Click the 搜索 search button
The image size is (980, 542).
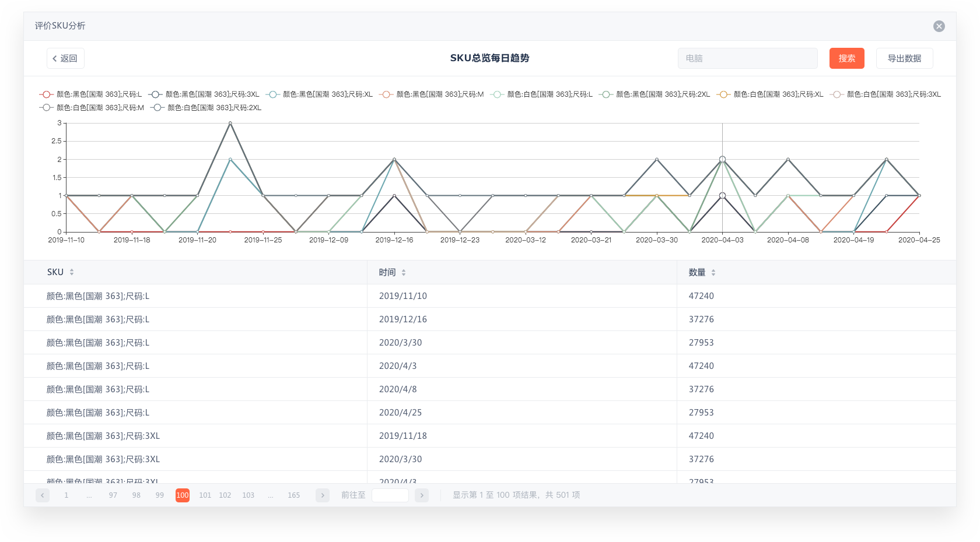click(x=846, y=58)
